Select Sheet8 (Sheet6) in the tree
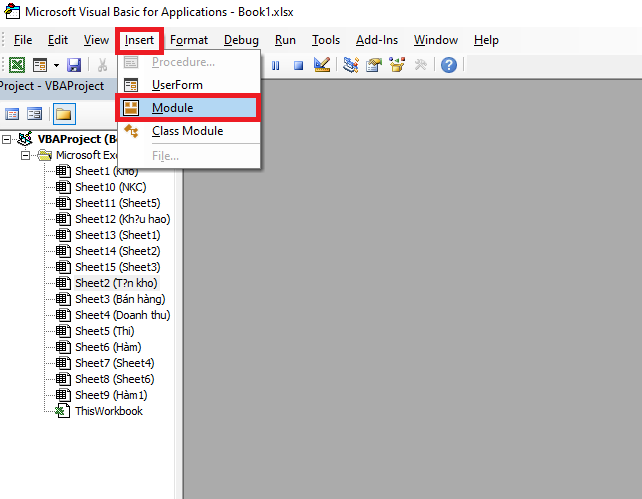 pos(115,379)
